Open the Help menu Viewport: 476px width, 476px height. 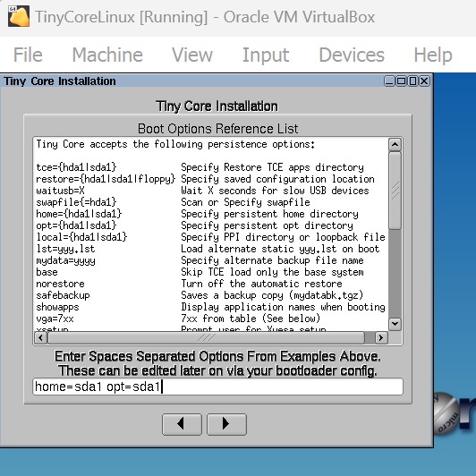433,55
